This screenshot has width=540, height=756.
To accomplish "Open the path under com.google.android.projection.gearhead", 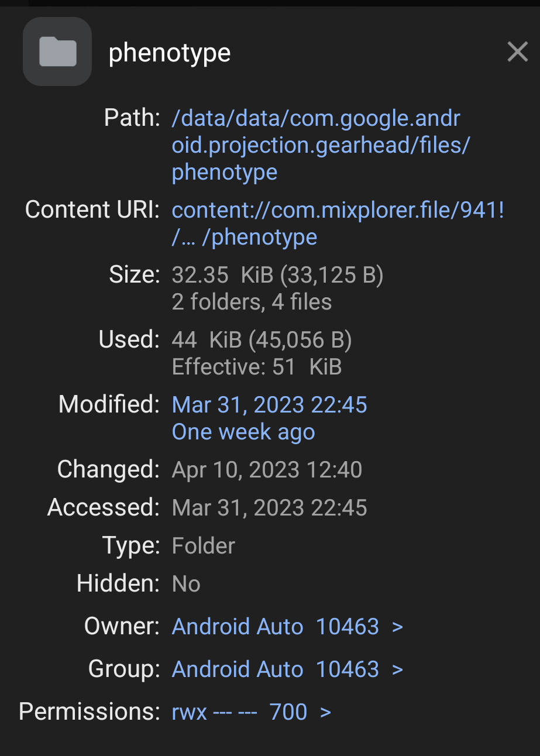I will tap(316, 145).
